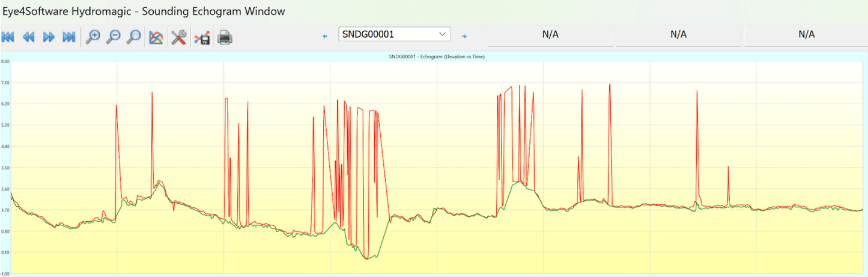Image resolution: width=868 pixels, height=277 pixels.
Task: Click the Hydromagic Sounding Echogram Window title
Action: click(144, 11)
